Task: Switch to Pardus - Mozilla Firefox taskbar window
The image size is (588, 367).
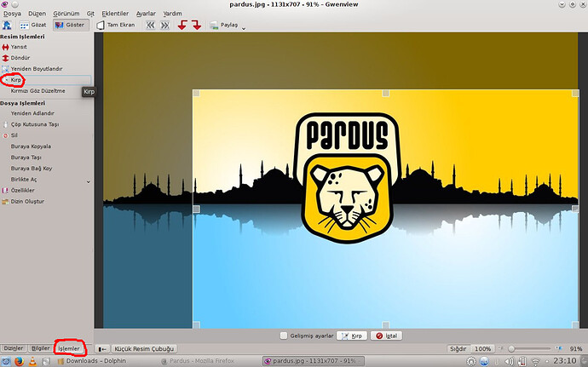Action: pos(197,361)
